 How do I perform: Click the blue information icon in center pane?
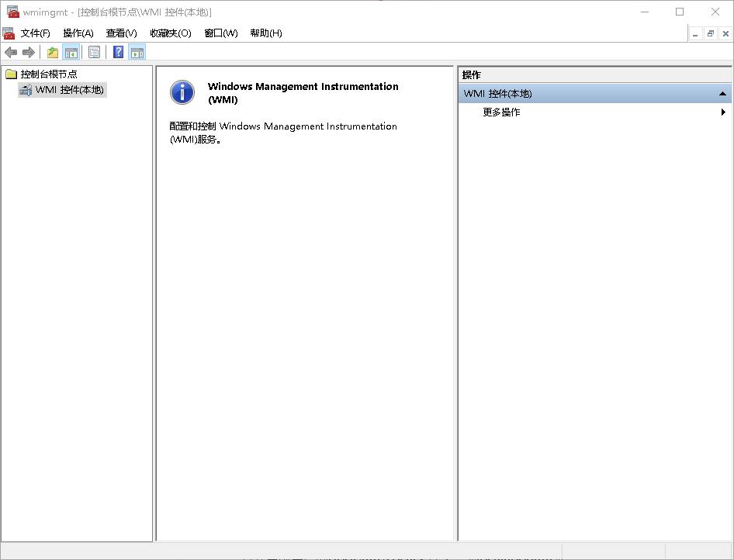(182, 92)
